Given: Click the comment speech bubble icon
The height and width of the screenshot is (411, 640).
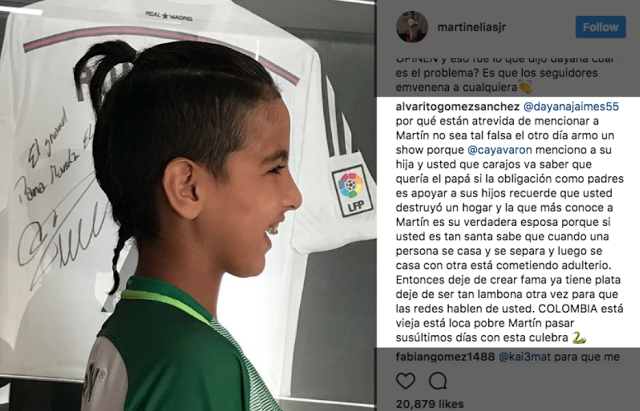Looking at the screenshot, I should 438,381.
